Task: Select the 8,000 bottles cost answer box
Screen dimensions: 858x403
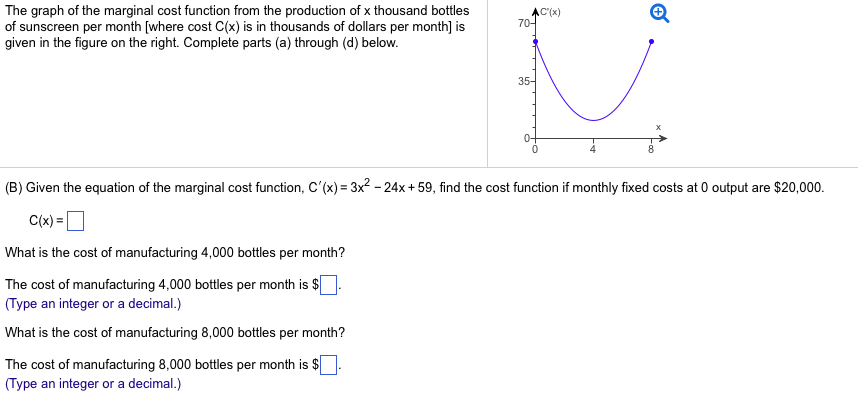Action: pyautogui.click(x=332, y=365)
